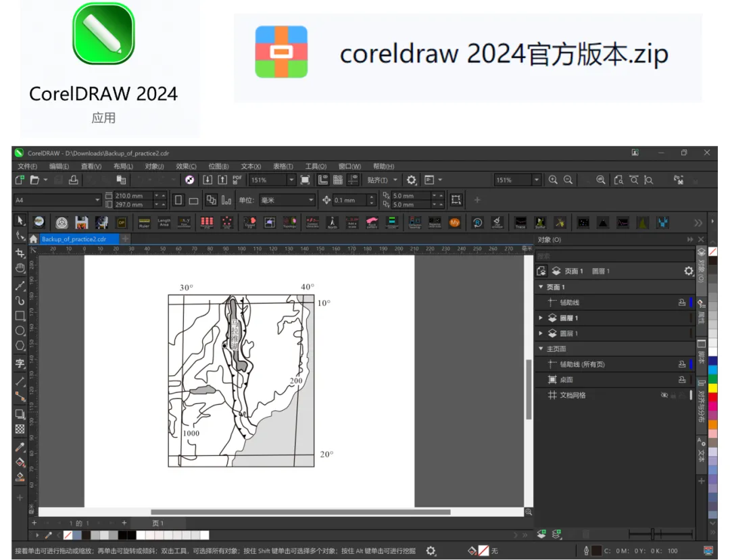Viewport: 730px width, 560px height.
Task: Click the Zoom Out magnifier
Action: point(568,180)
